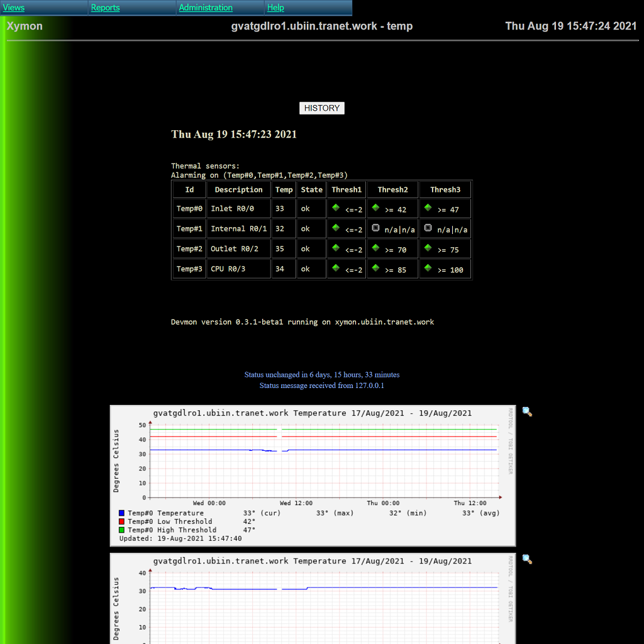Open the Administration menu
Image resolution: width=644 pixels, height=644 pixels.
206,8
